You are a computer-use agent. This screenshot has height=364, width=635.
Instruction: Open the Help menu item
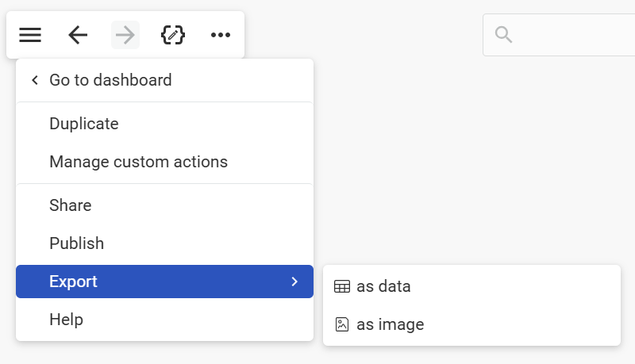[x=66, y=320]
